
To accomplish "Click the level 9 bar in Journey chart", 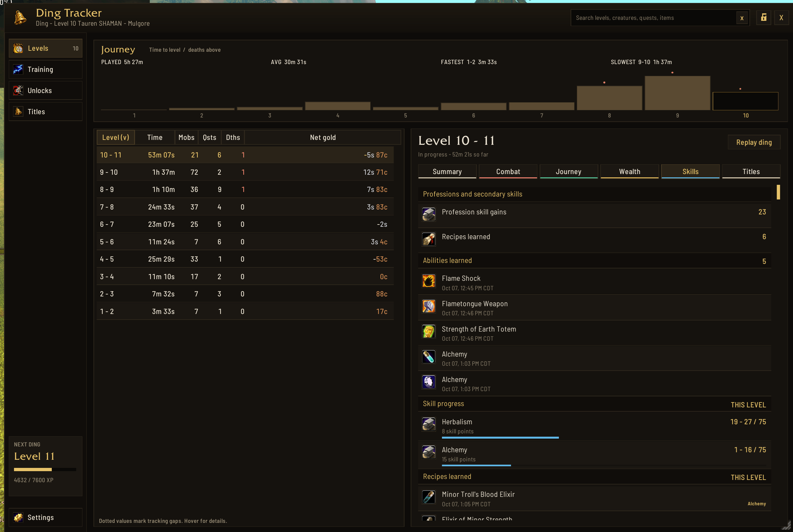I will 677,93.
